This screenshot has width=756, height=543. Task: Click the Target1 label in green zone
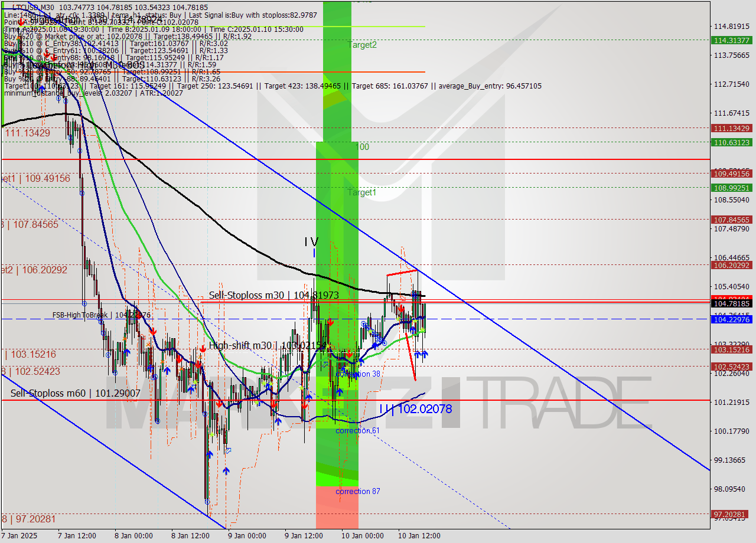point(361,192)
